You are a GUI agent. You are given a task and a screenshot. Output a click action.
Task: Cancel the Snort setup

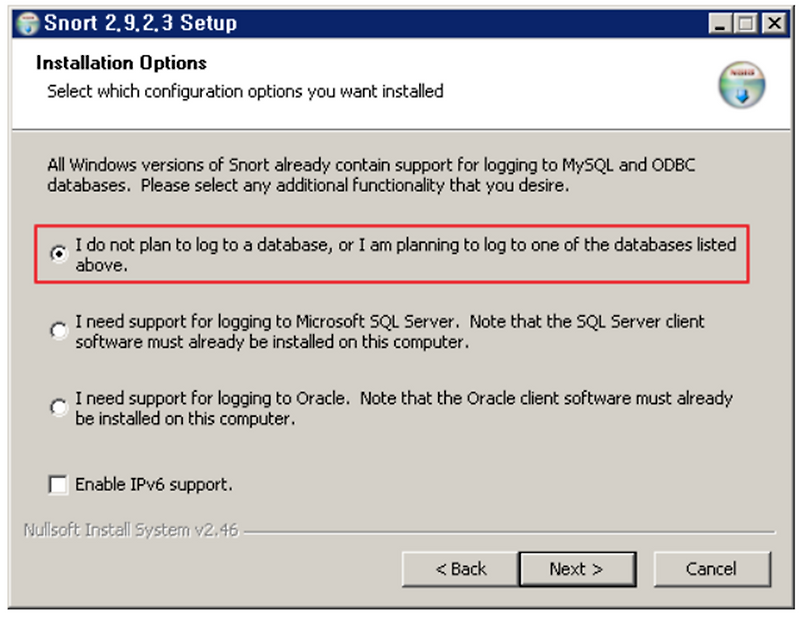[x=712, y=569]
